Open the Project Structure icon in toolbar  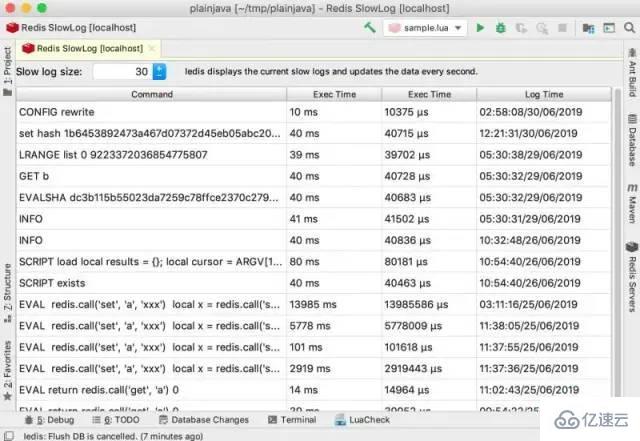pyautogui.click(x=588, y=28)
